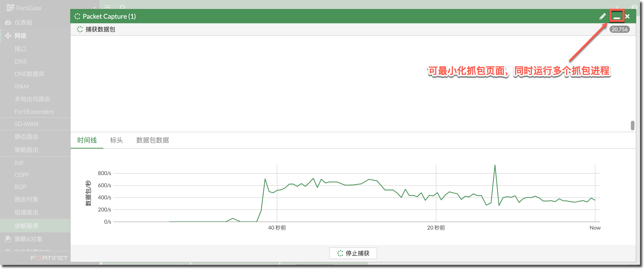Collapse the 网络 section in sidebar

click(20, 36)
